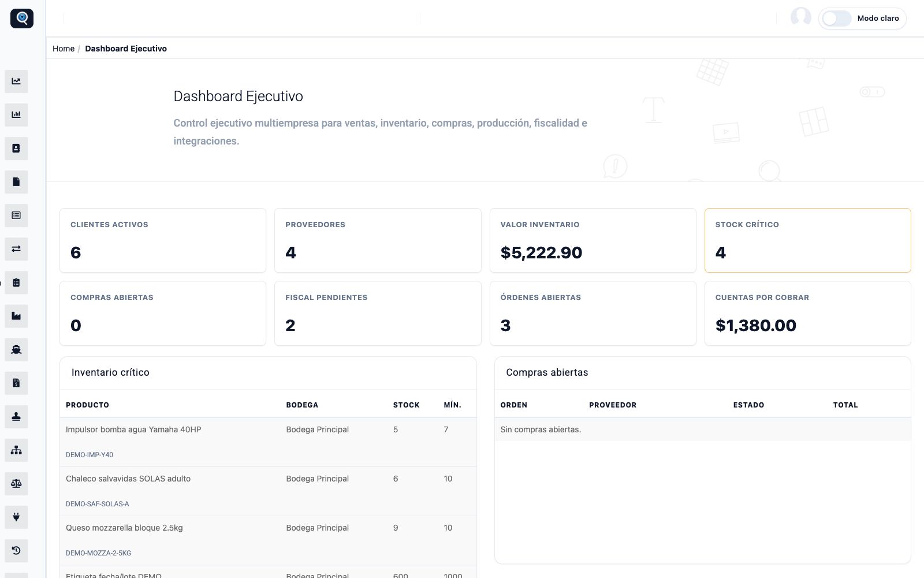
Task: Open the line chart sidebar icon
Action: [x=16, y=81]
